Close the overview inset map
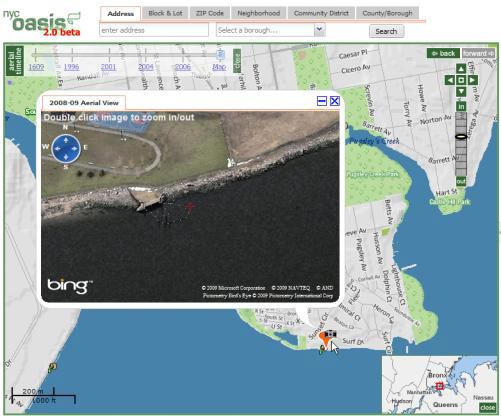Image resolution: width=501 pixels, height=416 pixels. [487, 407]
